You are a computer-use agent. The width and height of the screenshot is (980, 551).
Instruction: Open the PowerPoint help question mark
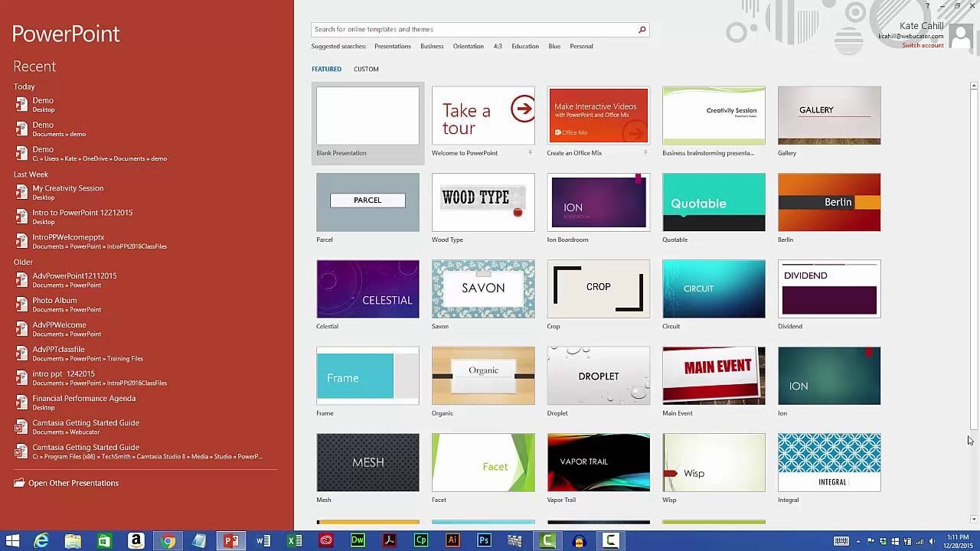[927, 6]
